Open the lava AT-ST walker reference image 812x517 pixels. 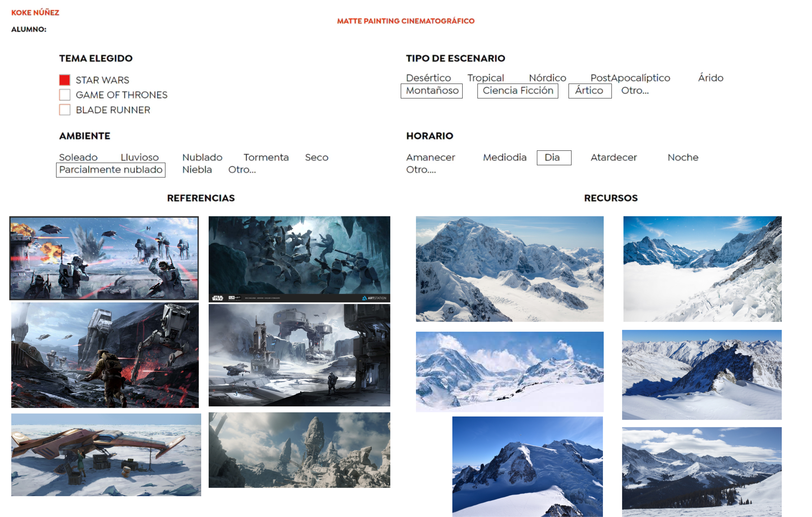coord(105,355)
